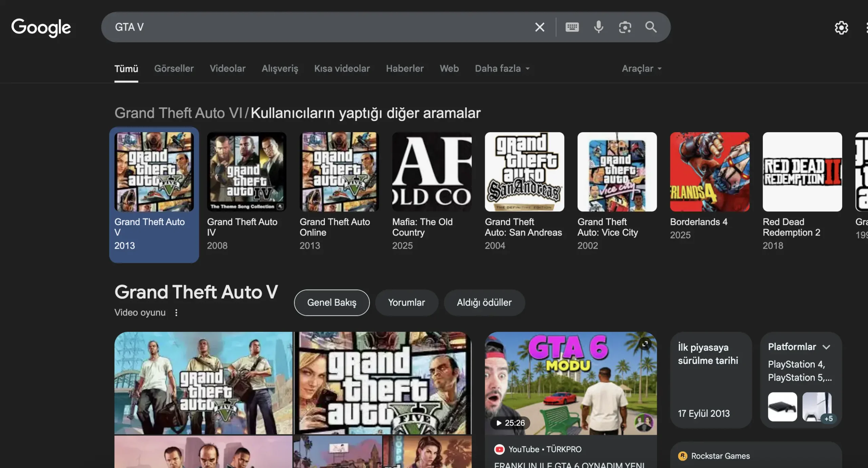Reveal more platforms via the +5 badge
868x468 pixels.
[x=829, y=419]
